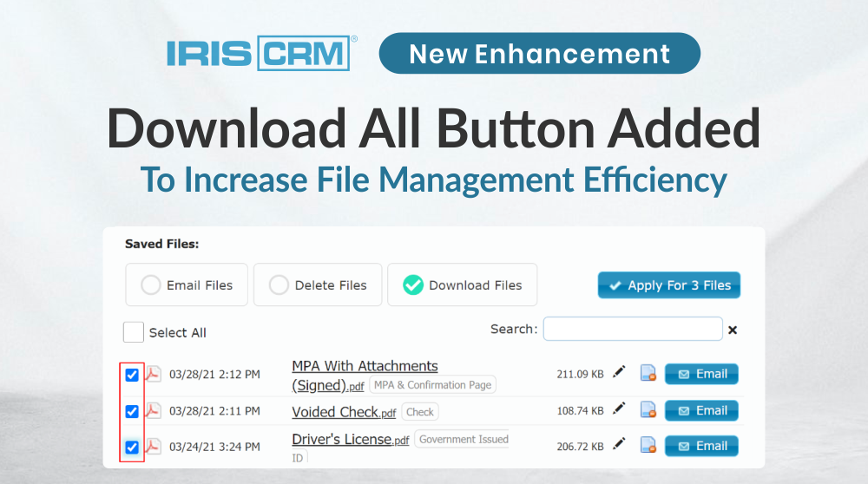868x484 pixels.
Task: Click PDF icon for MPA With Attachments
Action: pyautogui.click(x=153, y=375)
